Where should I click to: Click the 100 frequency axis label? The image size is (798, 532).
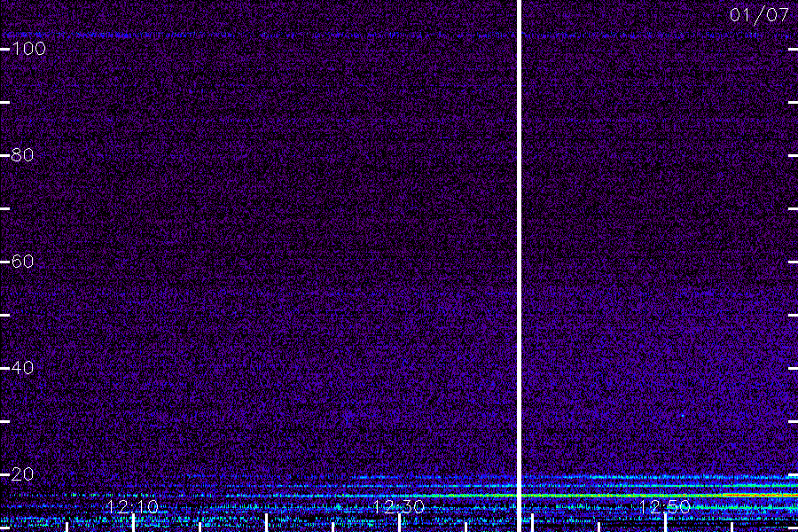[x=28, y=49]
